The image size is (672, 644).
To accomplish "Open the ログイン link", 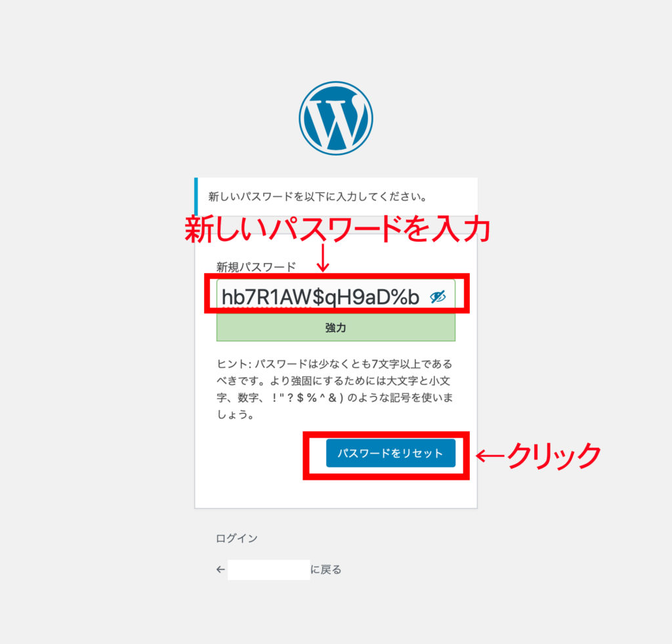I will click(x=236, y=538).
